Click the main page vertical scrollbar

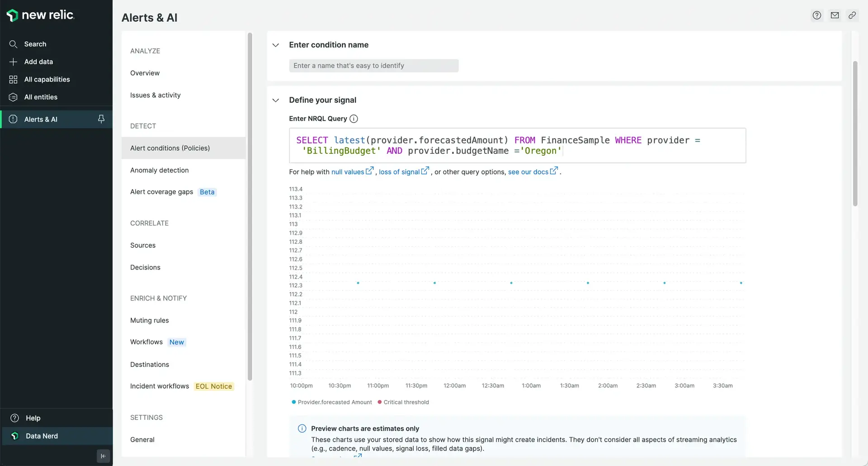pos(855,133)
